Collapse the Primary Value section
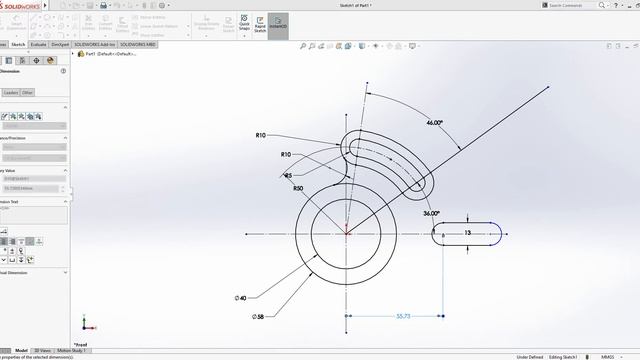The image size is (640, 360). (65, 170)
